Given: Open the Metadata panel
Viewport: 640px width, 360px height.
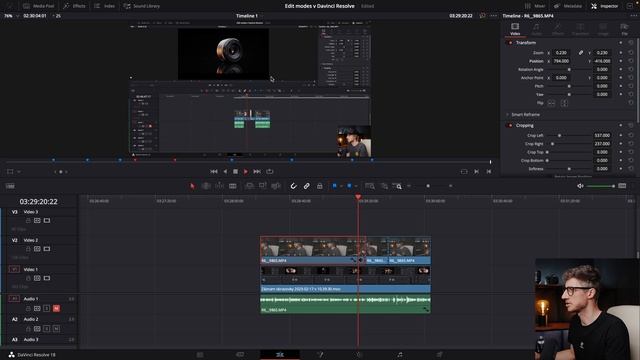Looking at the screenshot, I should pyautogui.click(x=568, y=6).
